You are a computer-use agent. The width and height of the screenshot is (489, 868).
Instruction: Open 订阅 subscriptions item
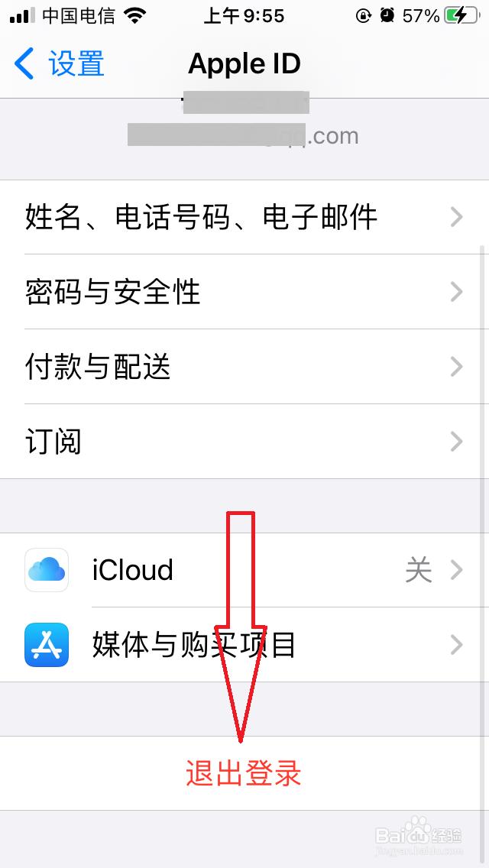244,441
